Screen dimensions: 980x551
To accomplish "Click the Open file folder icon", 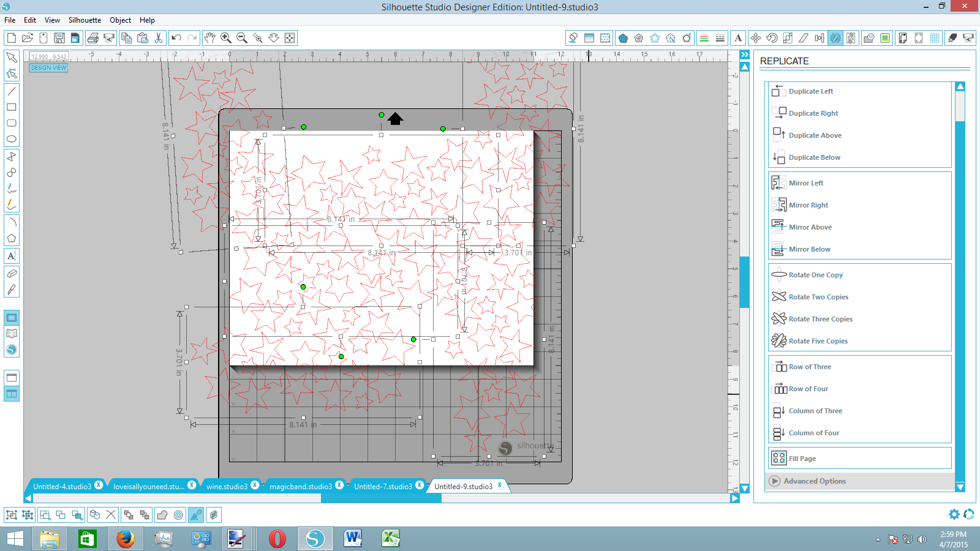I will pos(27,38).
